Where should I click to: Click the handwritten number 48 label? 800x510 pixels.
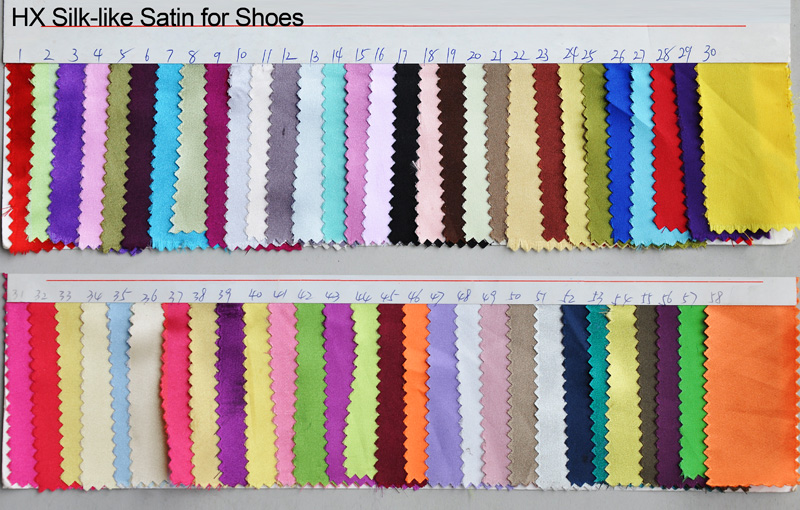[x=464, y=295]
